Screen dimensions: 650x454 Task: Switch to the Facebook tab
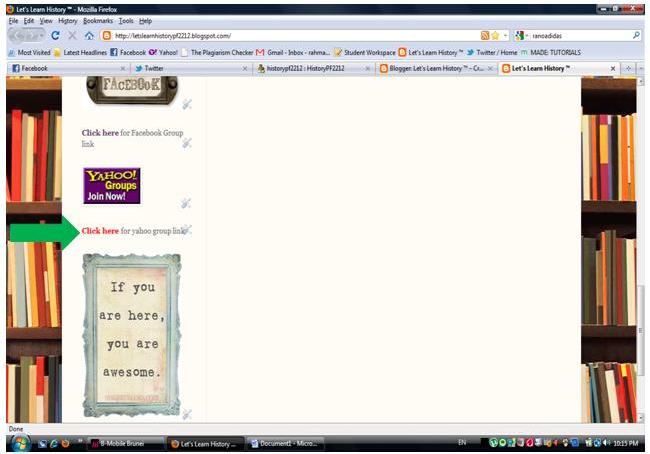tap(66, 68)
